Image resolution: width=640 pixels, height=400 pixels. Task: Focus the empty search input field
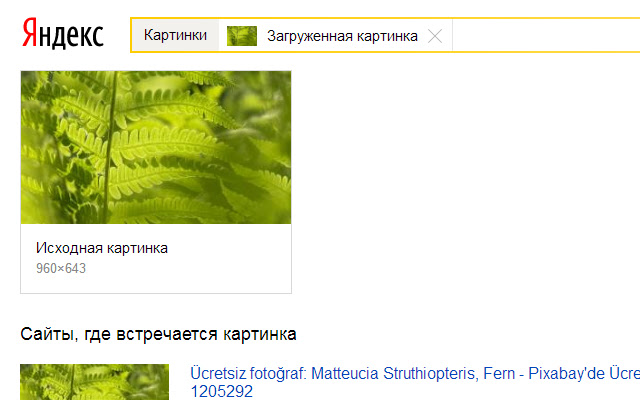[x=546, y=36]
